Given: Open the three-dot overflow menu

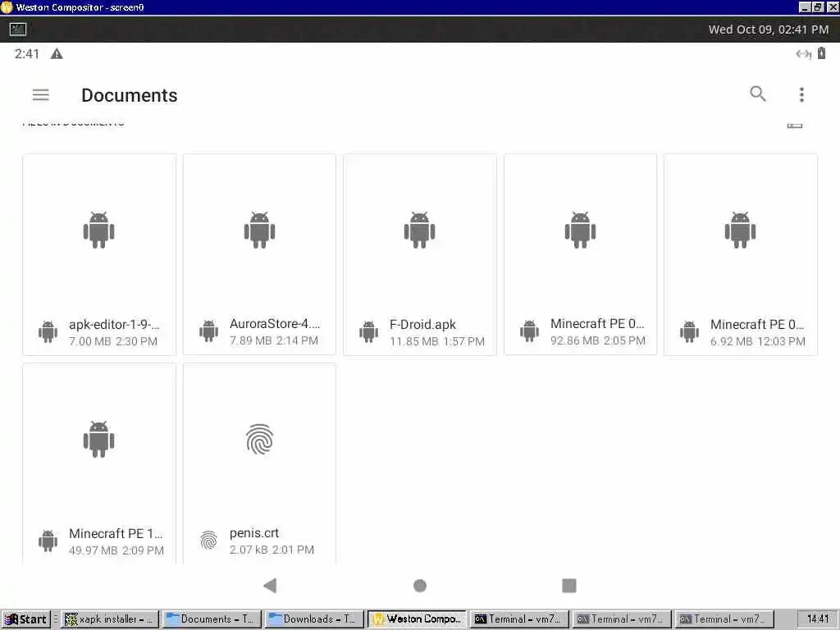Looking at the screenshot, I should (x=801, y=95).
